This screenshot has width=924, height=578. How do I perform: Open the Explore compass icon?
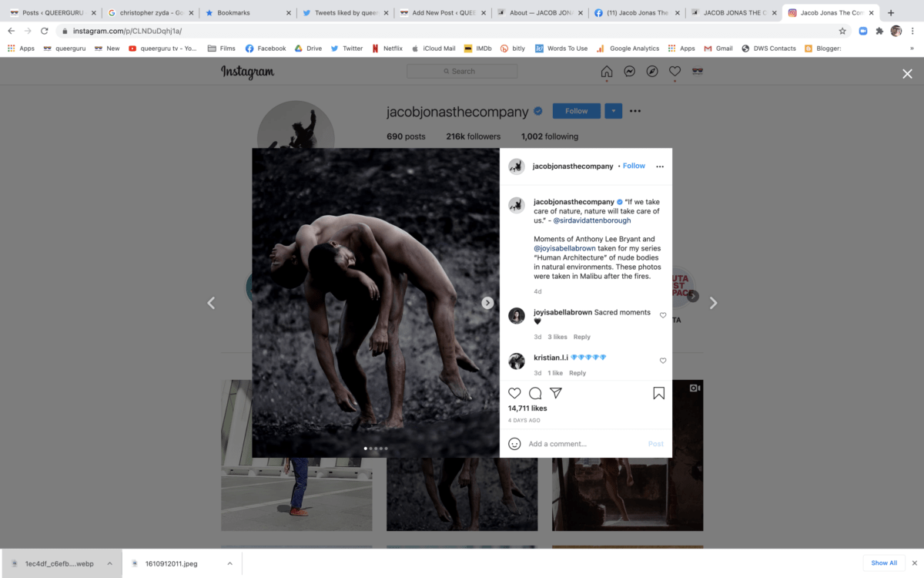pyautogui.click(x=652, y=72)
